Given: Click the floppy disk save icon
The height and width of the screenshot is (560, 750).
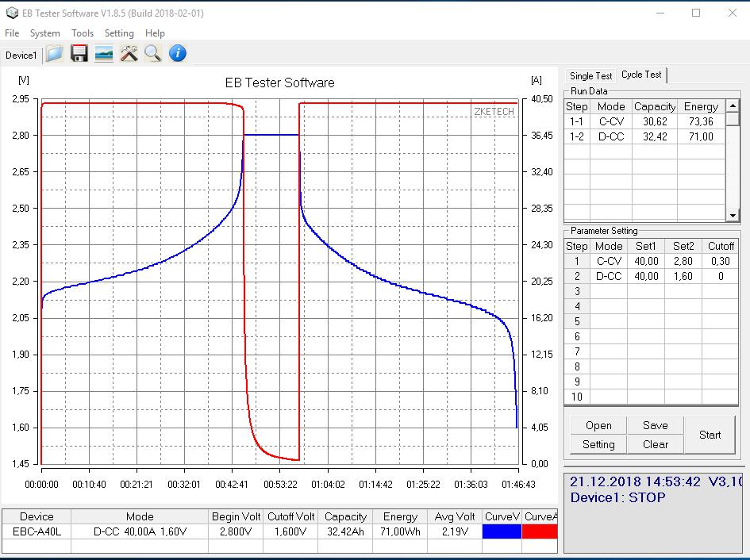Looking at the screenshot, I should [x=79, y=54].
